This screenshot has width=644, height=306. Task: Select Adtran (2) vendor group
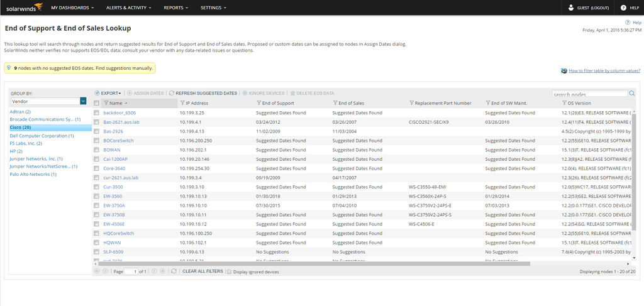(x=20, y=112)
